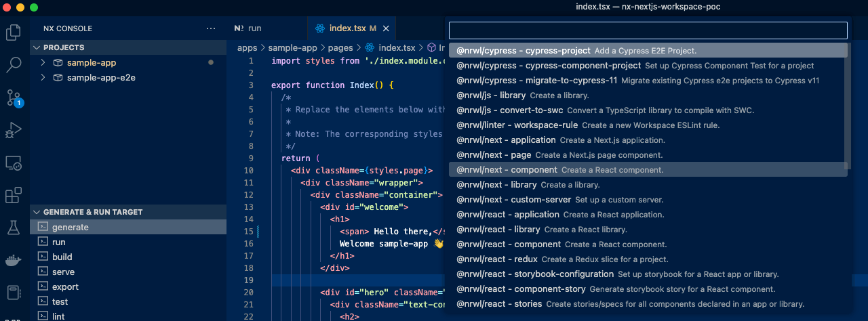Choose @nrwl/react - application generator
This screenshot has width=868, height=321.
tap(648, 215)
